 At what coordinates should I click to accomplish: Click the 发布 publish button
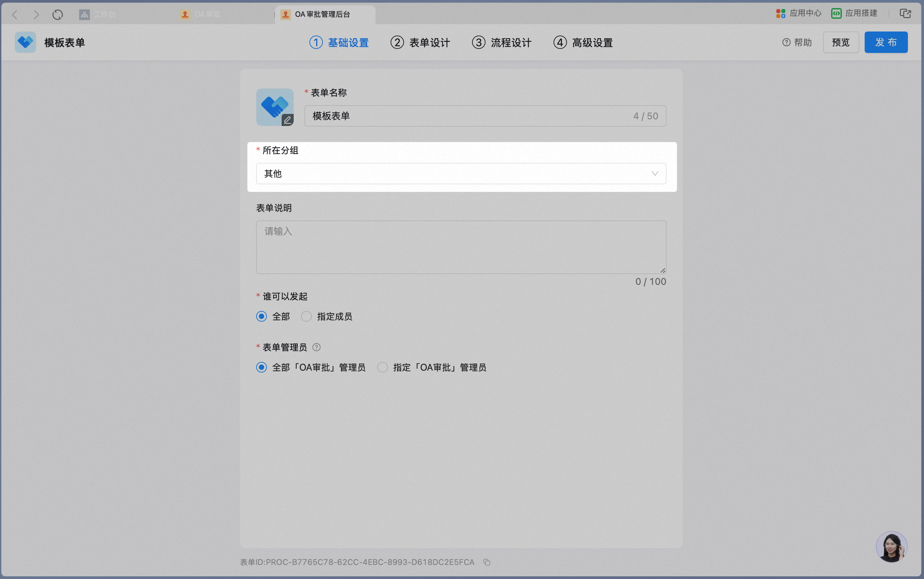886,42
